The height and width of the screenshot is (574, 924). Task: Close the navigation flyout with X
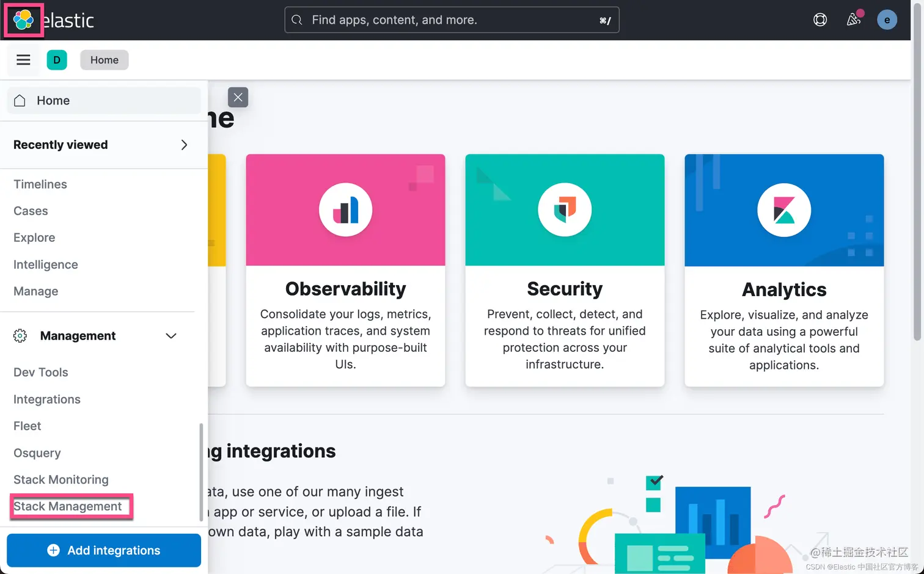(x=238, y=97)
